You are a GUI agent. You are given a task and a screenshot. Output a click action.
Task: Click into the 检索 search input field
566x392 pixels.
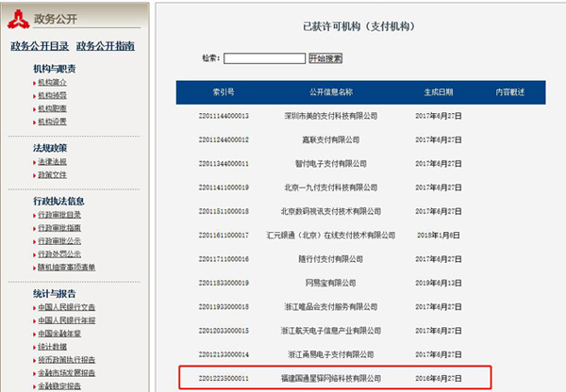point(264,58)
